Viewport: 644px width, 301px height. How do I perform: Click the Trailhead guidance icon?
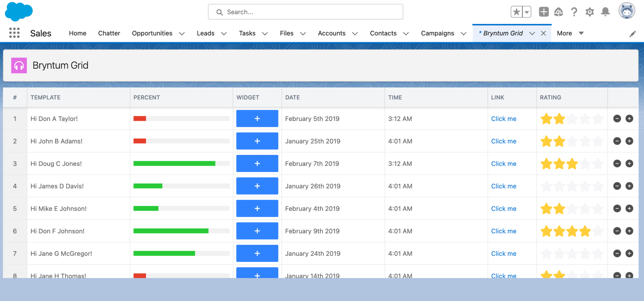(x=559, y=12)
